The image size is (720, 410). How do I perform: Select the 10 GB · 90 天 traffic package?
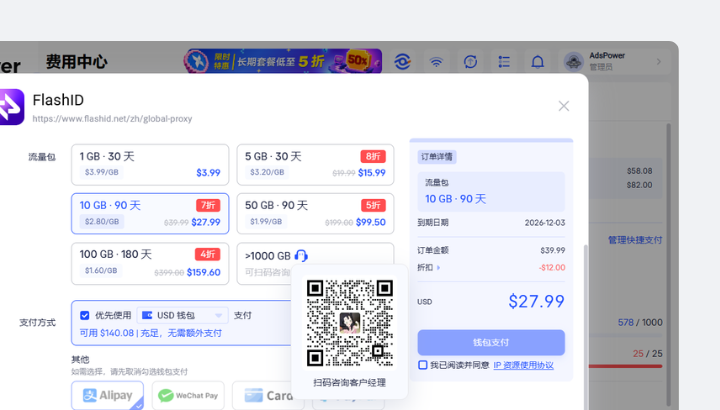tap(150, 213)
